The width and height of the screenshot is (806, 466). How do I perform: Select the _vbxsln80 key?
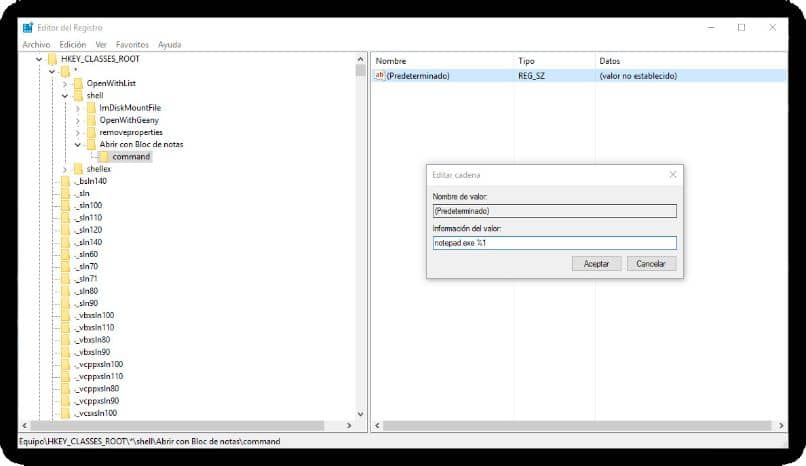pos(92,340)
